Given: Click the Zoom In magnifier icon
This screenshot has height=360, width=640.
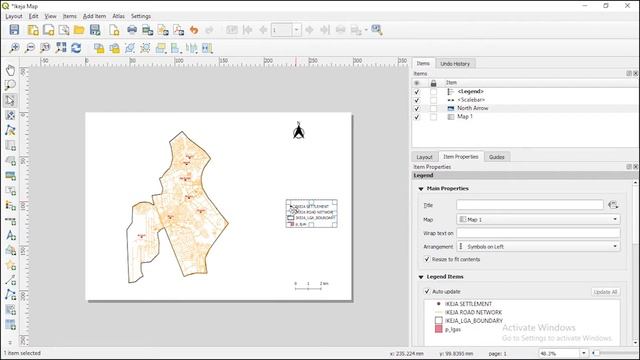Looking at the screenshot, I should [14, 48].
